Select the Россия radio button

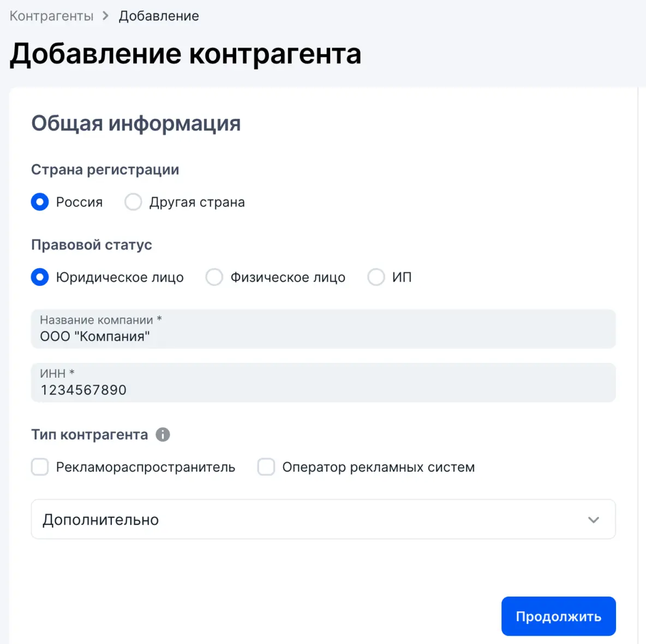click(x=40, y=202)
